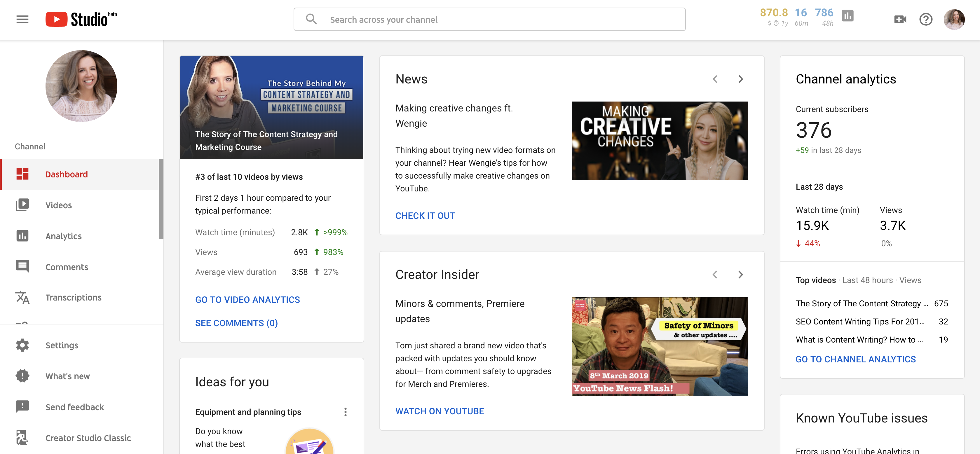The image size is (980, 454).
Task: Click the Comments sidebar icon
Action: (22, 267)
